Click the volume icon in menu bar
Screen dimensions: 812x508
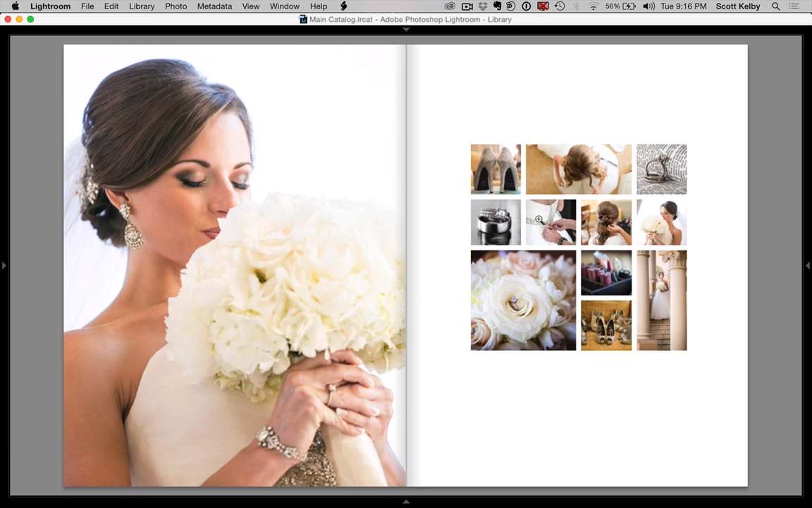[x=648, y=6]
